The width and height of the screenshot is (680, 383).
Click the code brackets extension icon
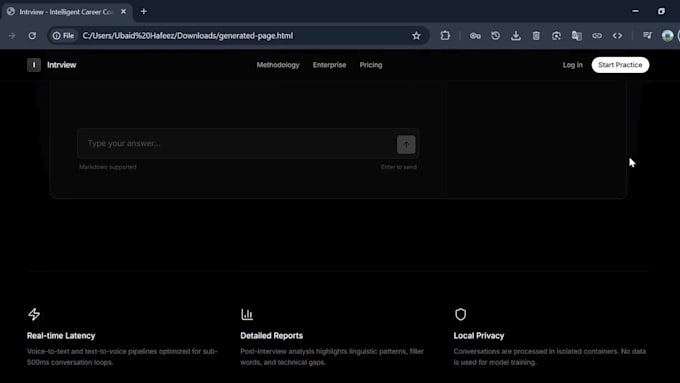tap(617, 36)
